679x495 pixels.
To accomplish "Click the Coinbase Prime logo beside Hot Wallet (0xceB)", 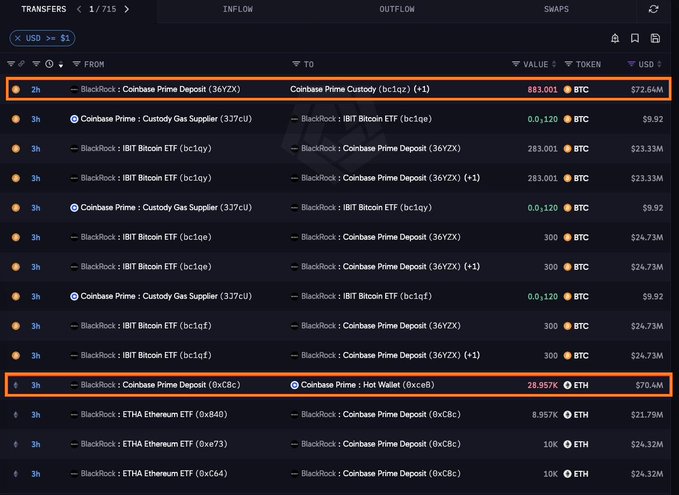I will pos(294,385).
